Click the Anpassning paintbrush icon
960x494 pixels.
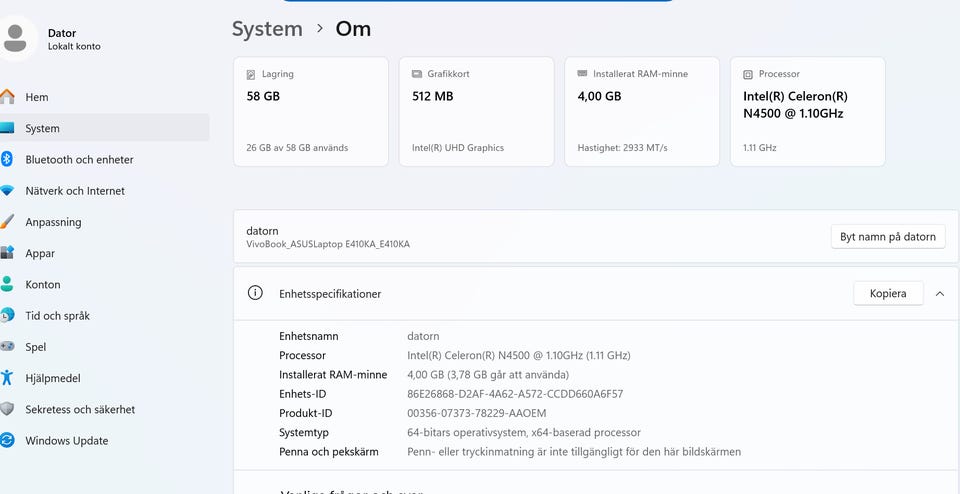(x=7, y=222)
